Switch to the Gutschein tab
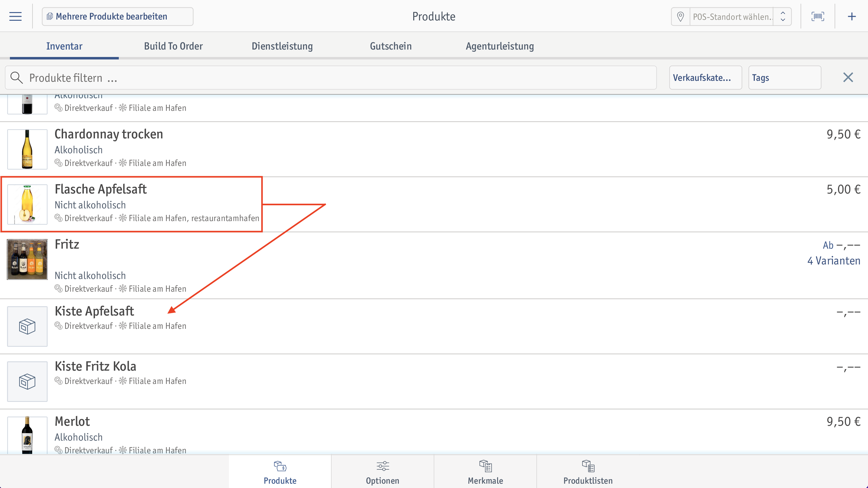Screen dimensions: 868x488 coord(390,46)
